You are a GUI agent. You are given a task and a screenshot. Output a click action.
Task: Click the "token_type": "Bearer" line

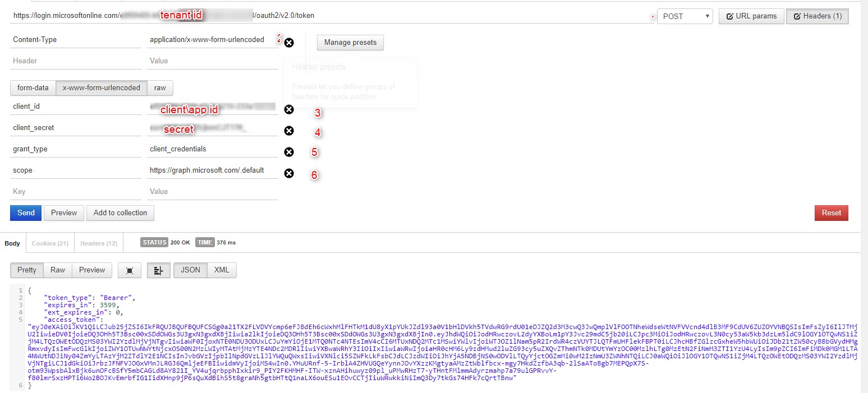click(90, 298)
